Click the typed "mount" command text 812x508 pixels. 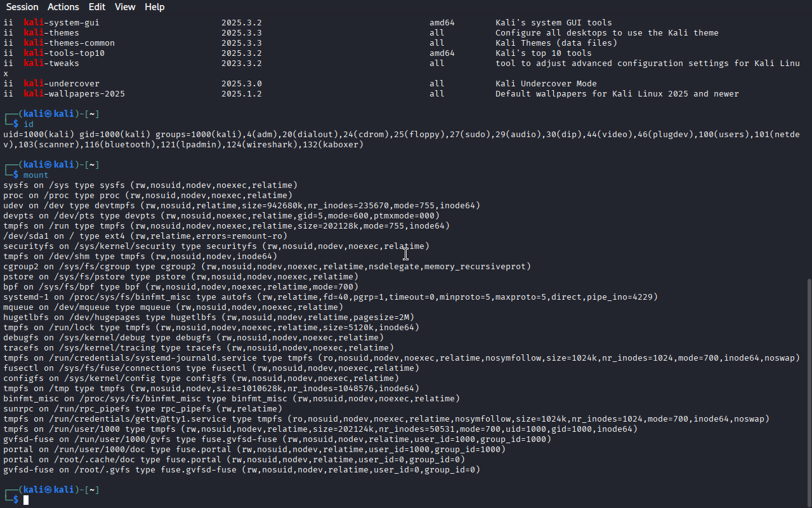(x=36, y=175)
